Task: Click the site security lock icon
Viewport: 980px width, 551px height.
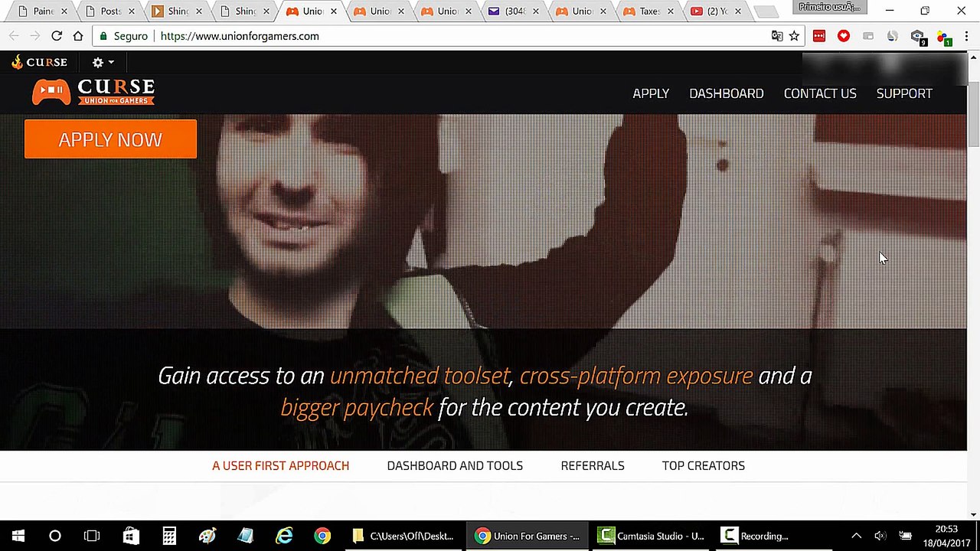Action: coord(104,36)
